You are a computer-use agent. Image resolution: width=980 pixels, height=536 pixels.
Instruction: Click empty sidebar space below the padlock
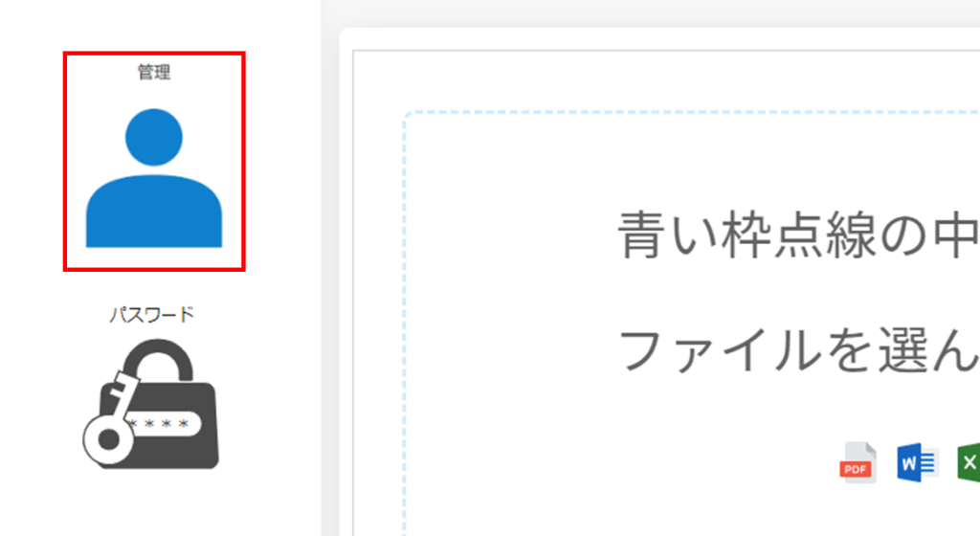pyautogui.click(x=154, y=504)
